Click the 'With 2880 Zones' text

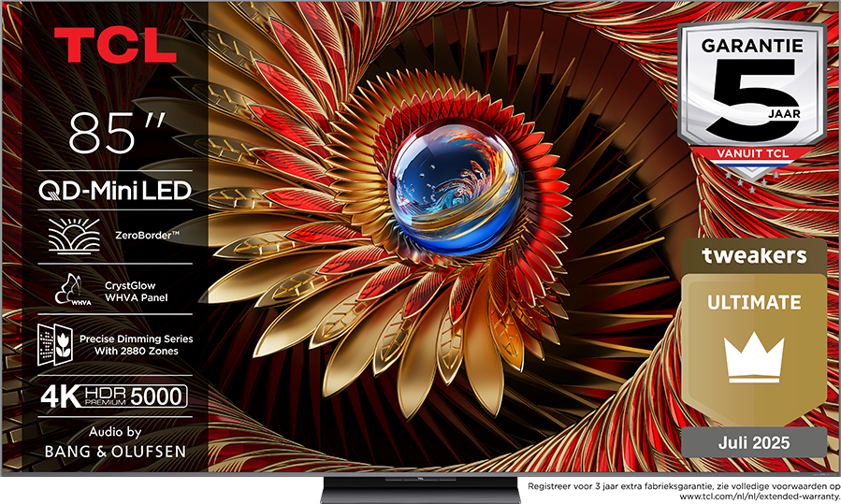(x=137, y=352)
